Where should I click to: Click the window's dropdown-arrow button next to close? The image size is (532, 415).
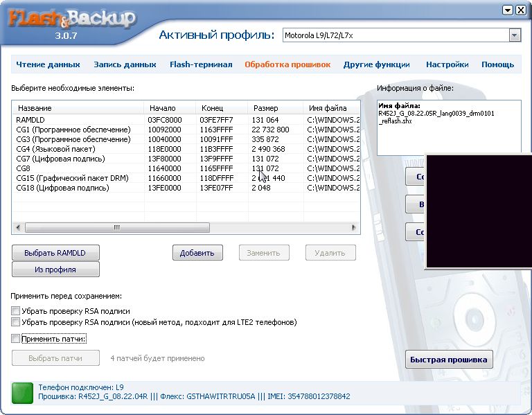[x=508, y=10]
